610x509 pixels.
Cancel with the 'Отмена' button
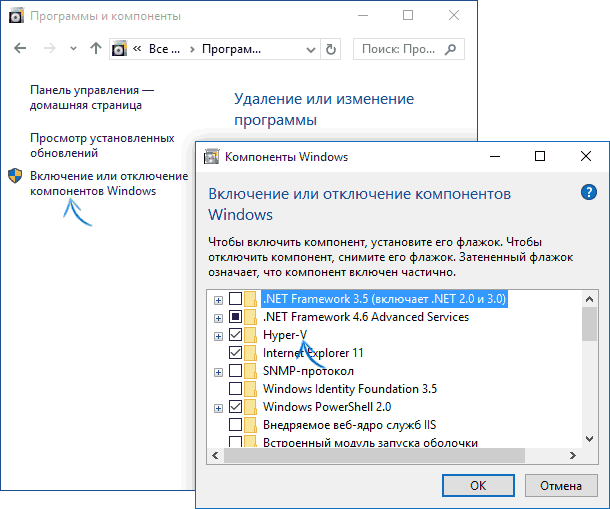click(x=561, y=485)
